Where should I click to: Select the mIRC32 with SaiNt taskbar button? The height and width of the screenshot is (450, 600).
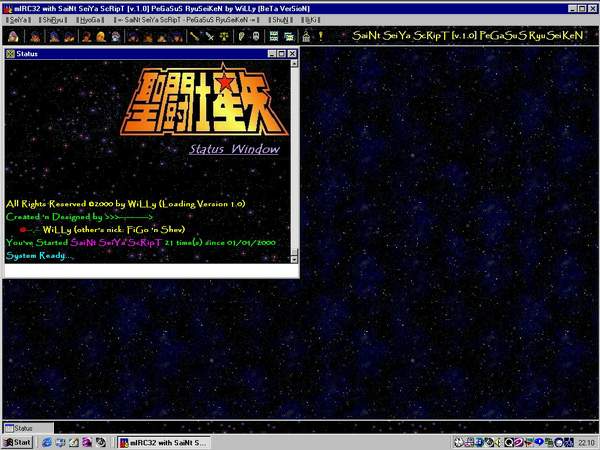(x=164, y=443)
